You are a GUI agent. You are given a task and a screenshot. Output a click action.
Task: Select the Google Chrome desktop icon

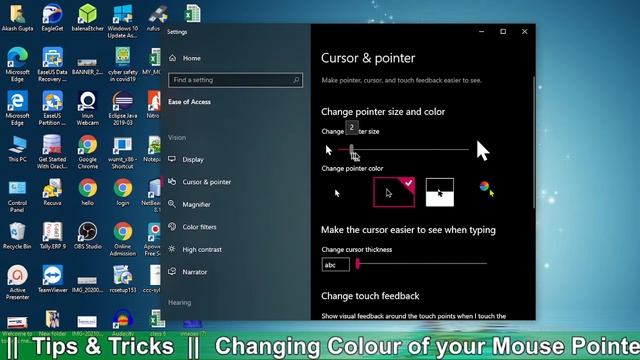[87, 152]
